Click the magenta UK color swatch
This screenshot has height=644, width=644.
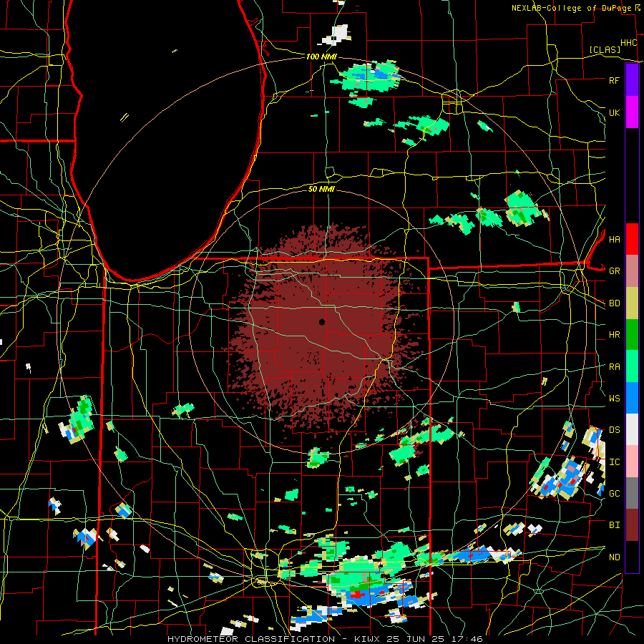[x=632, y=112]
